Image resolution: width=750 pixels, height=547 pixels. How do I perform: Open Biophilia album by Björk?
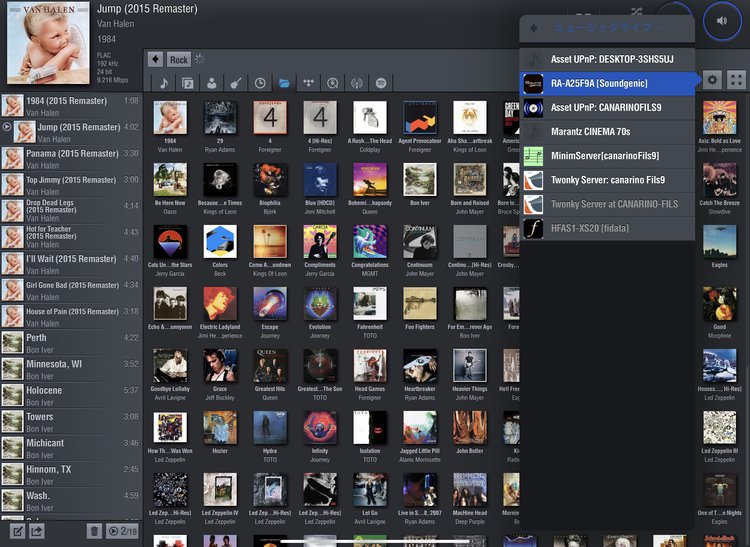point(270,179)
